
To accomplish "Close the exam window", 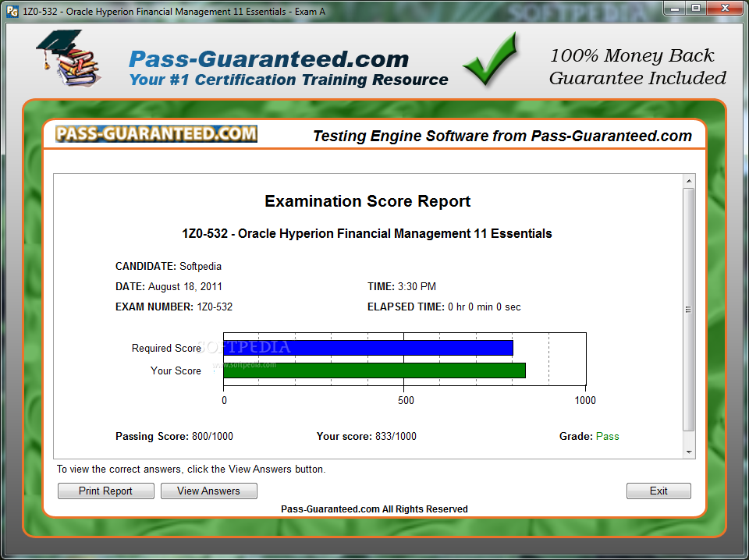I will [725, 9].
